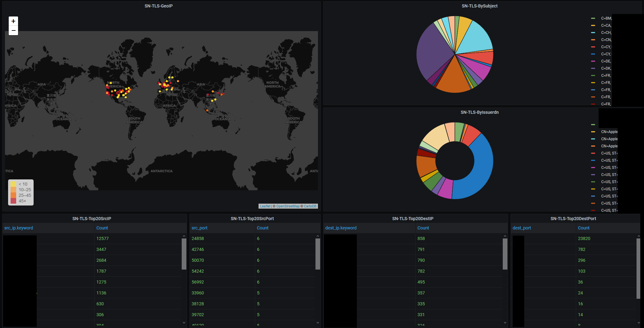
Task: Select the count value 2684 in Top20SrcIP
Action: (101, 260)
